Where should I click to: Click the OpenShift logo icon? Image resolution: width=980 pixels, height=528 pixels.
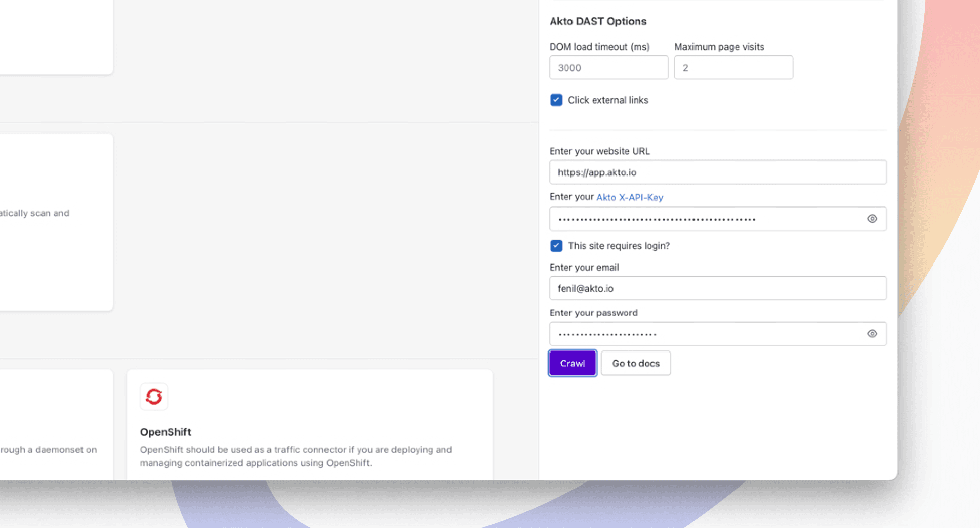click(154, 397)
